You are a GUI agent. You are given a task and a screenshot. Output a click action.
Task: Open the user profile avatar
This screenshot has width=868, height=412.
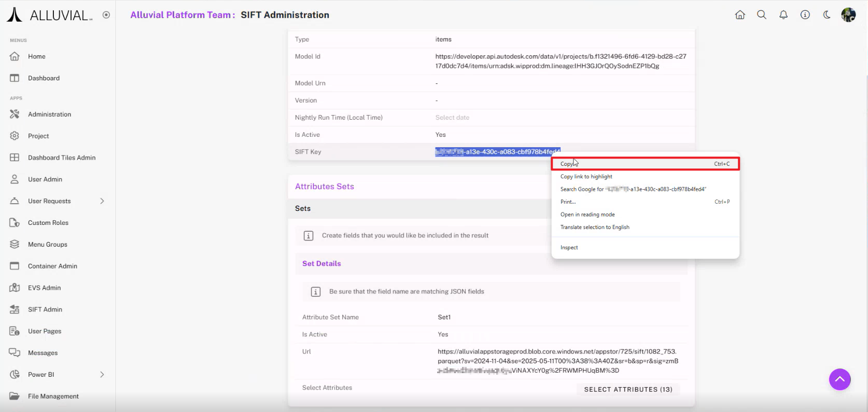(x=848, y=15)
